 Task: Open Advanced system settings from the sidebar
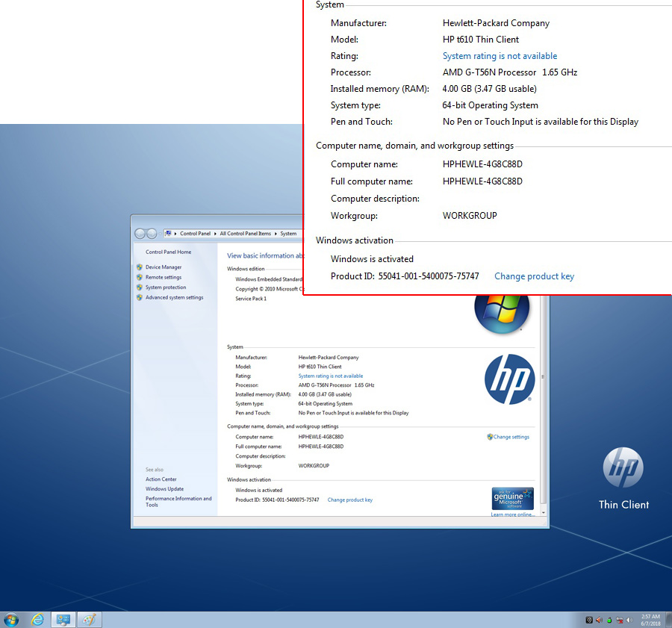pyautogui.click(x=175, y=297)
